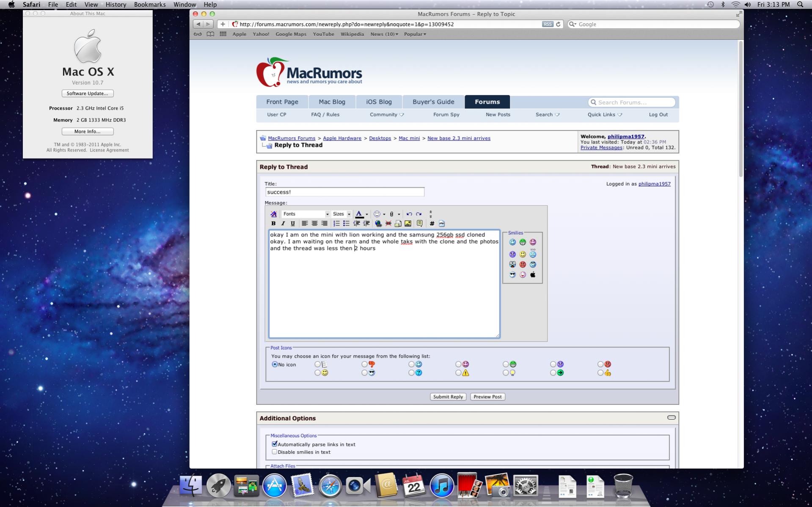812x507 pixels.
Task: Decrease the text indent
Action: click(x=356, y=223)
